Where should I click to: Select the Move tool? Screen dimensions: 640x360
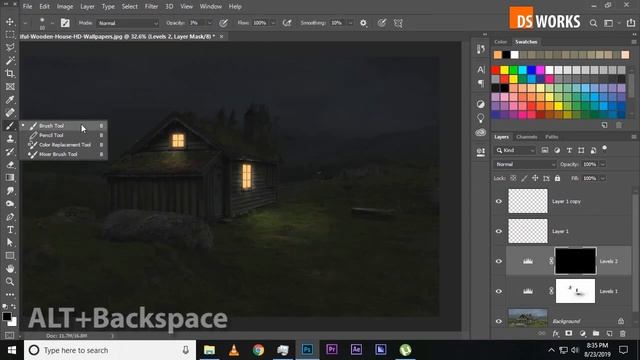[10, 22]
